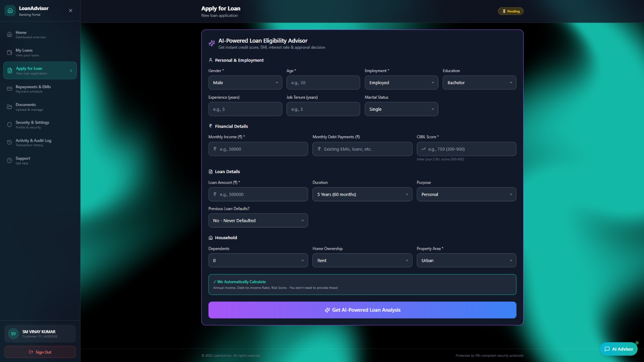Click the person icon beside Personal & Employment
Screen dimensions: 644x362
211,60
